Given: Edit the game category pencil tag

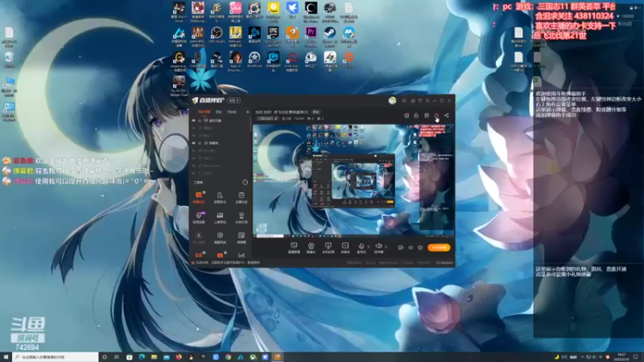Looking at the screenshot, I should click(x=267, y=118).
